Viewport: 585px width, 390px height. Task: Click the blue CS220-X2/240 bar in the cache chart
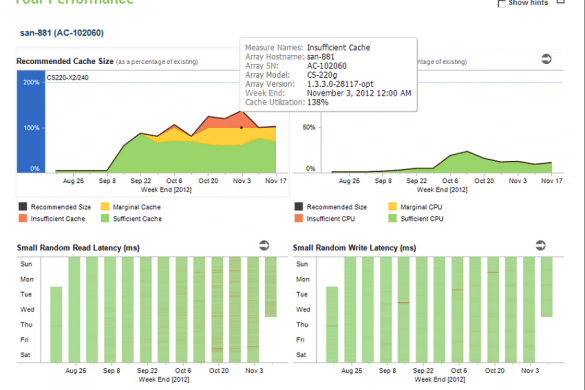tap(31, 122)
